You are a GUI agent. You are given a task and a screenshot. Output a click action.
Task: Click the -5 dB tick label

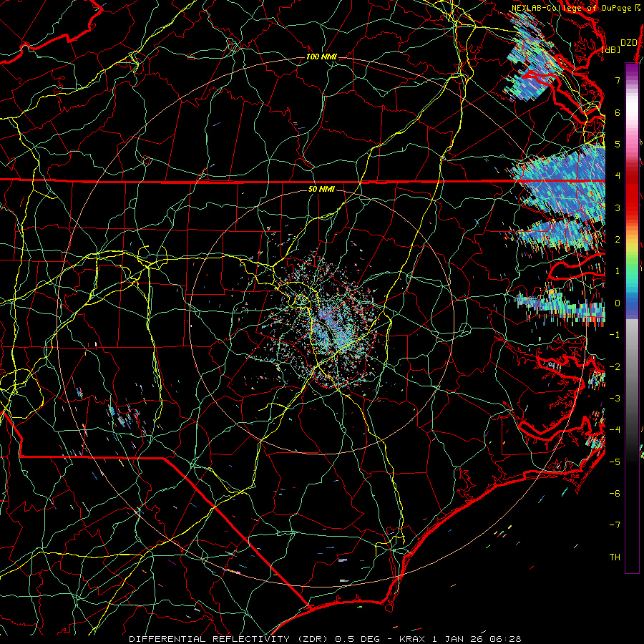pos(615,462)
